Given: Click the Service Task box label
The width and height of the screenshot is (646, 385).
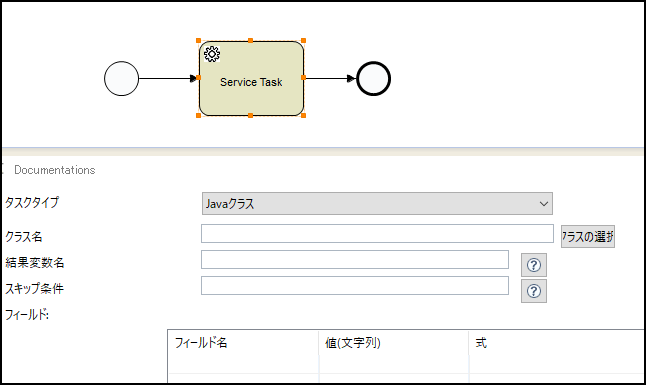Looking at the screenshot, I should (x=251, y=82).
